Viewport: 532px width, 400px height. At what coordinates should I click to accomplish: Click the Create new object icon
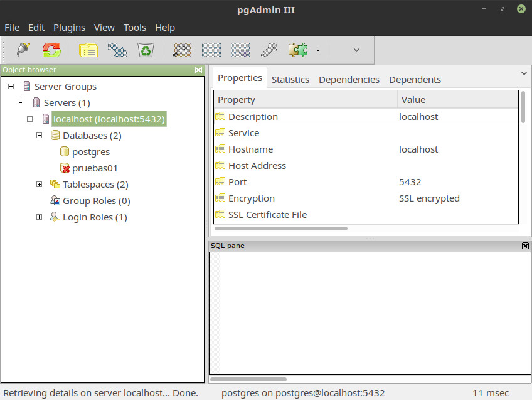tap(117, 50)
